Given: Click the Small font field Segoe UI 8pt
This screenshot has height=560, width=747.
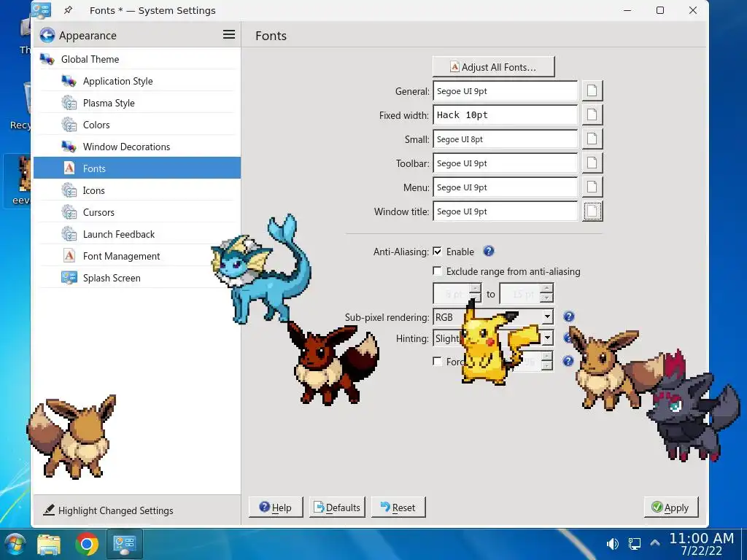Looking at the screenshot, I should tap(505, 139).
